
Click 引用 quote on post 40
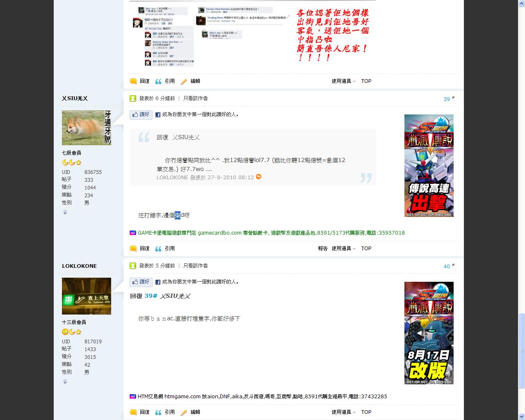click(165, 412)
